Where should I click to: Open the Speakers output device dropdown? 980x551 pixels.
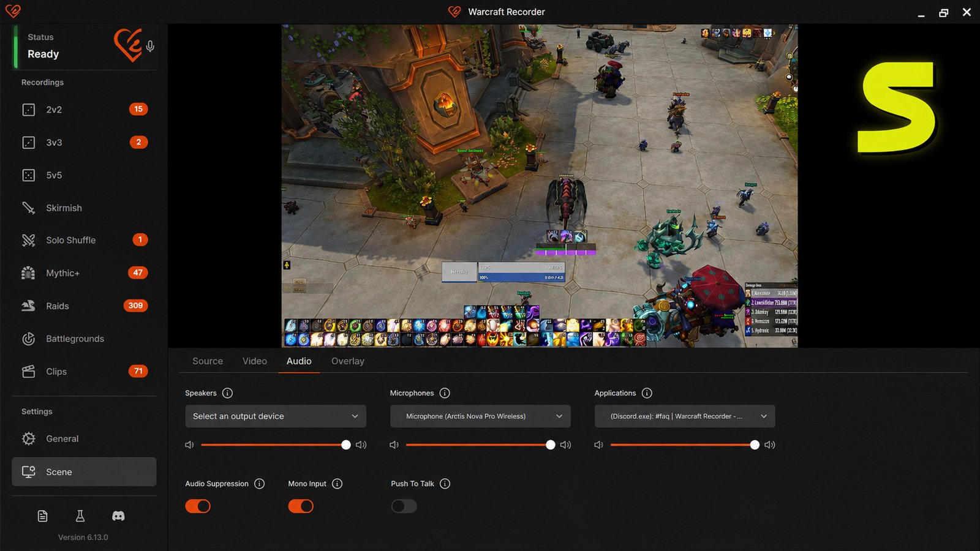pyautogui.click(x=276, y=416)
